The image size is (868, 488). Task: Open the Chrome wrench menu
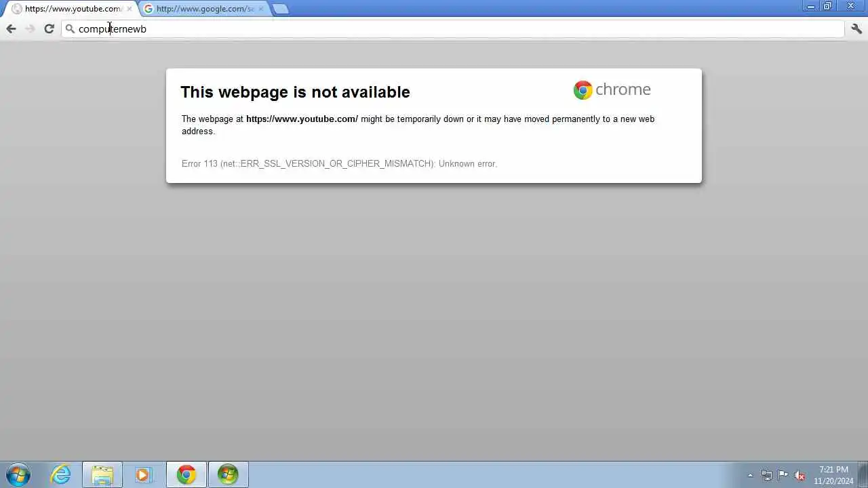[856, 28]
